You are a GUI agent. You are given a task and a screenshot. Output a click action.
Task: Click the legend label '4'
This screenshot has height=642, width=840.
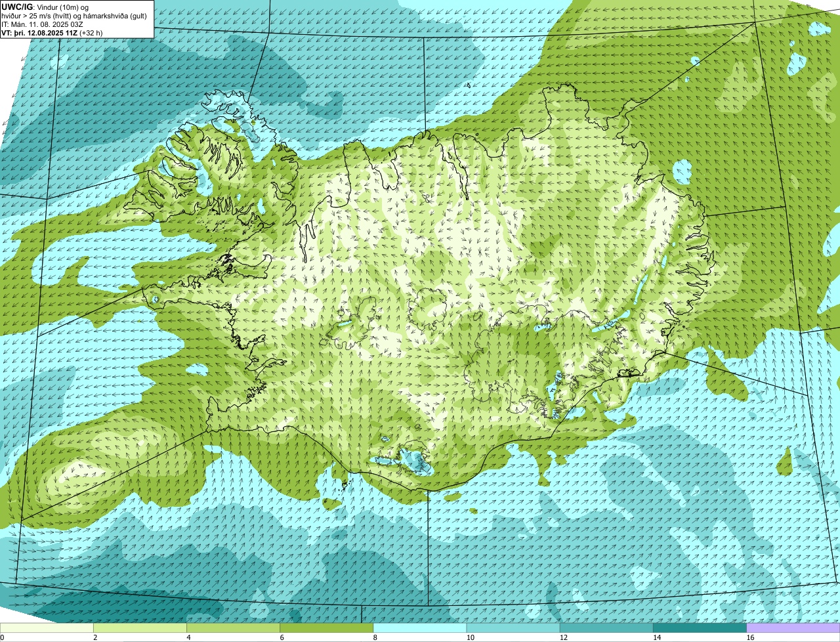pos(188,637)
